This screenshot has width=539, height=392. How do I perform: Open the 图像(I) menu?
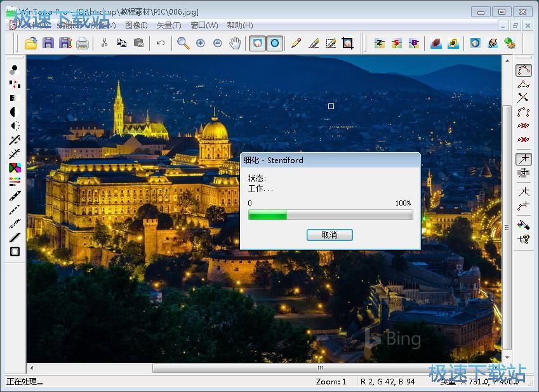[x=136, y=25]
